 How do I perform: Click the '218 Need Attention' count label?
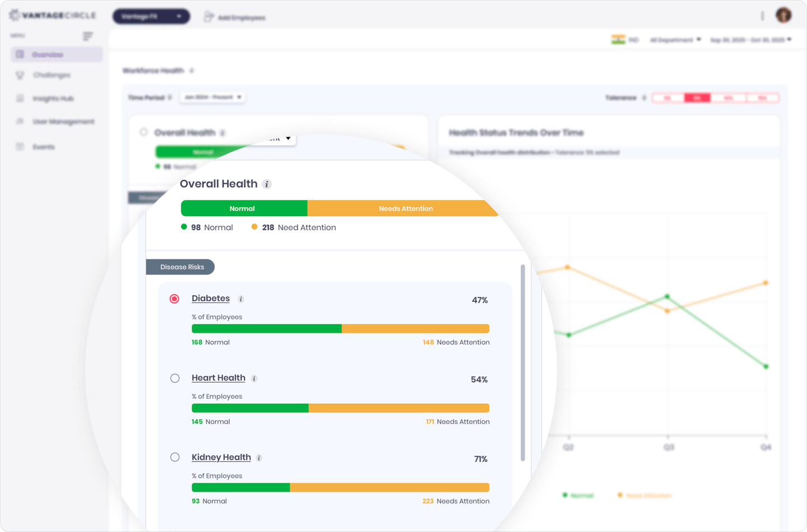click(x=294, y=227)
